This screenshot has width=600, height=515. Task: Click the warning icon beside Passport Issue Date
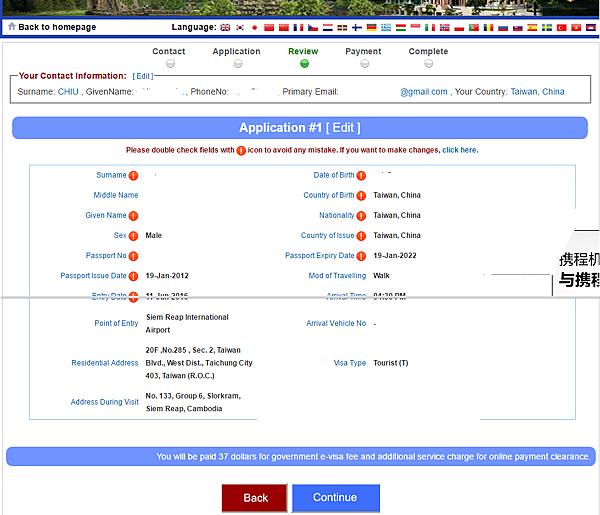[x=133, y=276]
